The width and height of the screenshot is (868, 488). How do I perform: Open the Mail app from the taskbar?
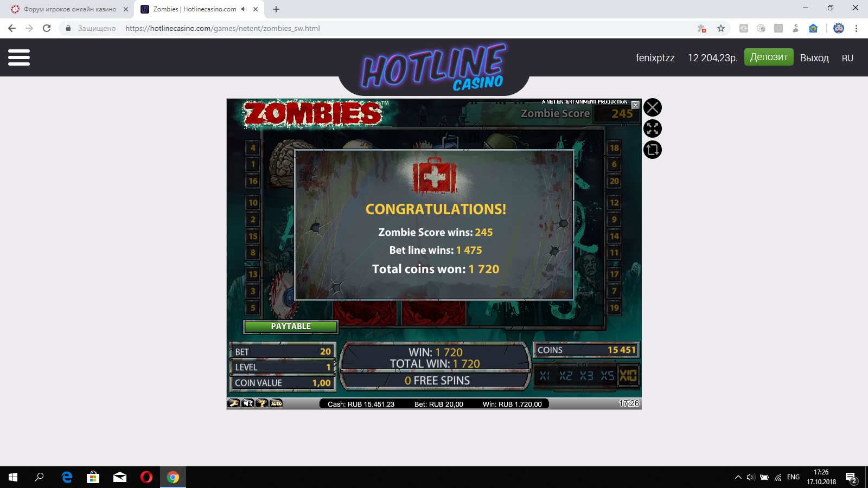120,477
